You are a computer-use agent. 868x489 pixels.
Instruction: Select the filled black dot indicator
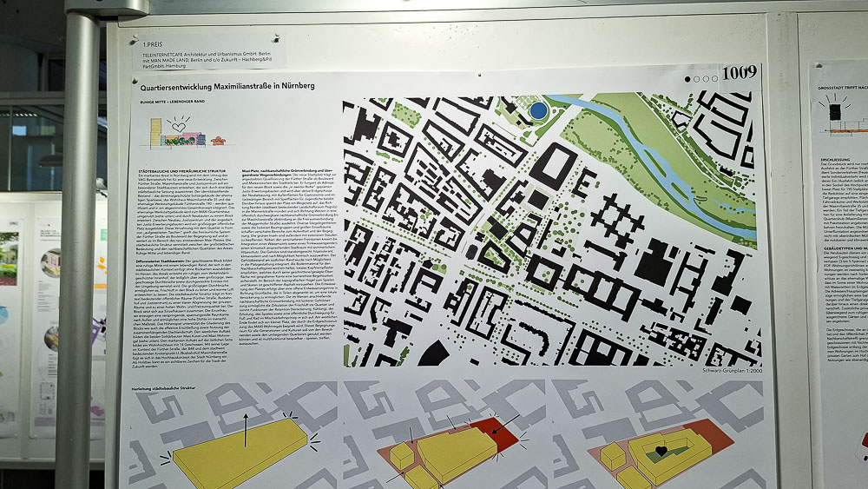688,79
